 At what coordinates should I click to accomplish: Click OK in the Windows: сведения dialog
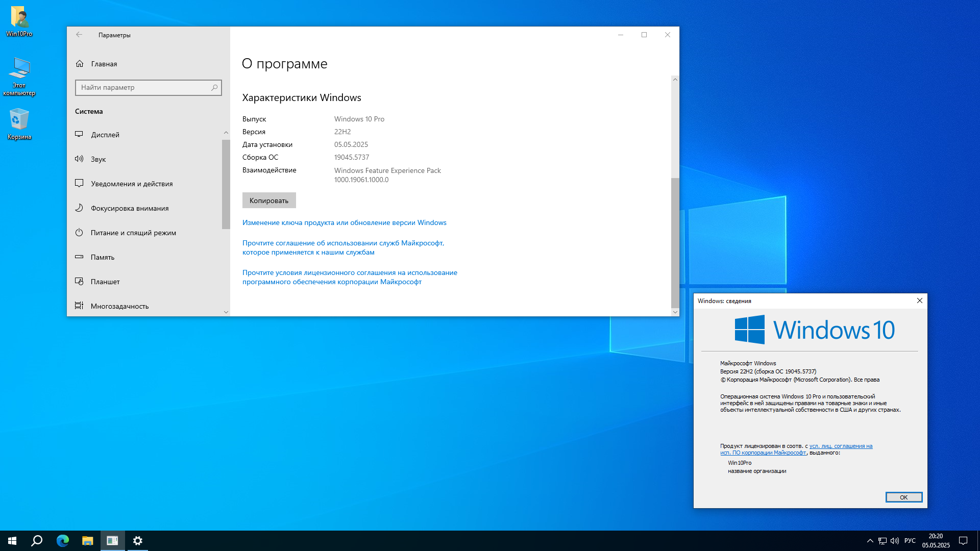tap(903, 497)
